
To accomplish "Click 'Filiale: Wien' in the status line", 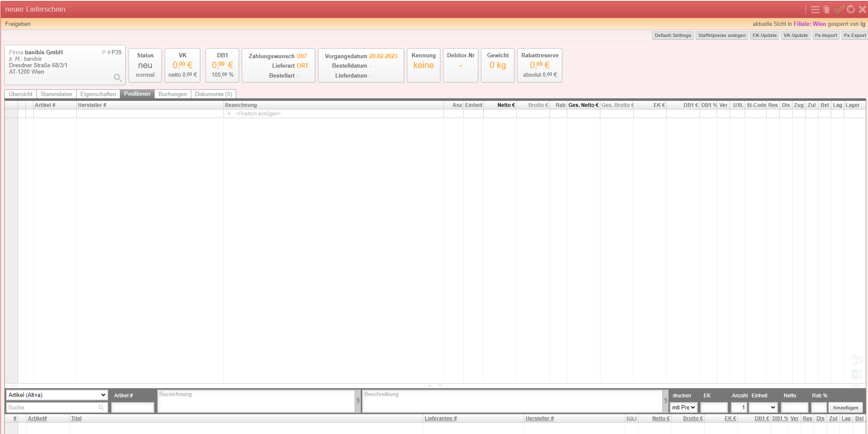I will tap(810, 24).
